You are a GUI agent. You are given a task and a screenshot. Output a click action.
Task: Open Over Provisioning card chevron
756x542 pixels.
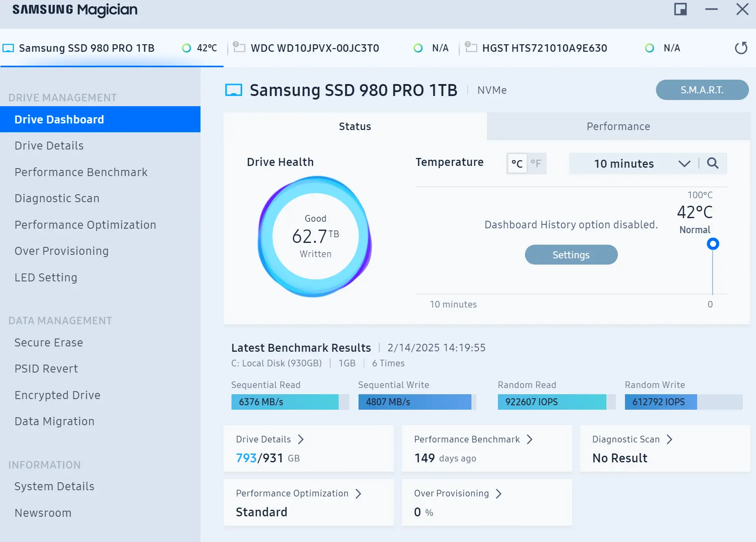(x=499, y=494)
